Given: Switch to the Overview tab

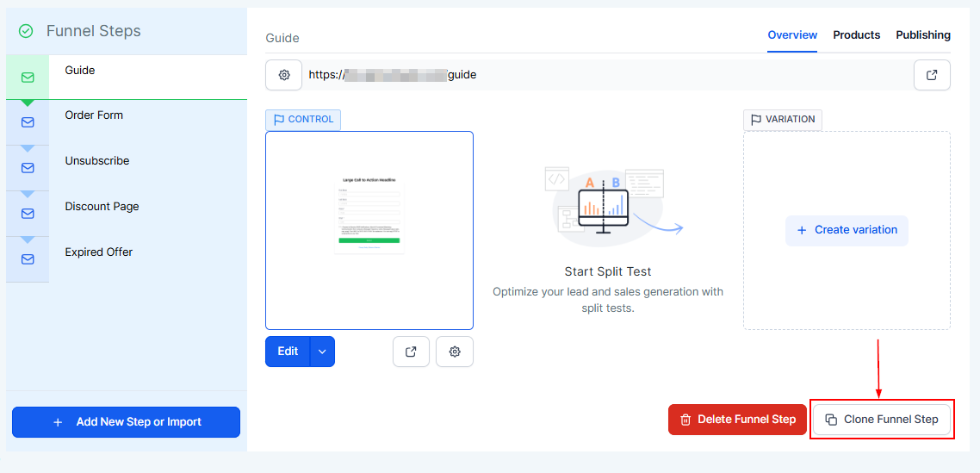Looking at the screenshot, I should (792, 35).
